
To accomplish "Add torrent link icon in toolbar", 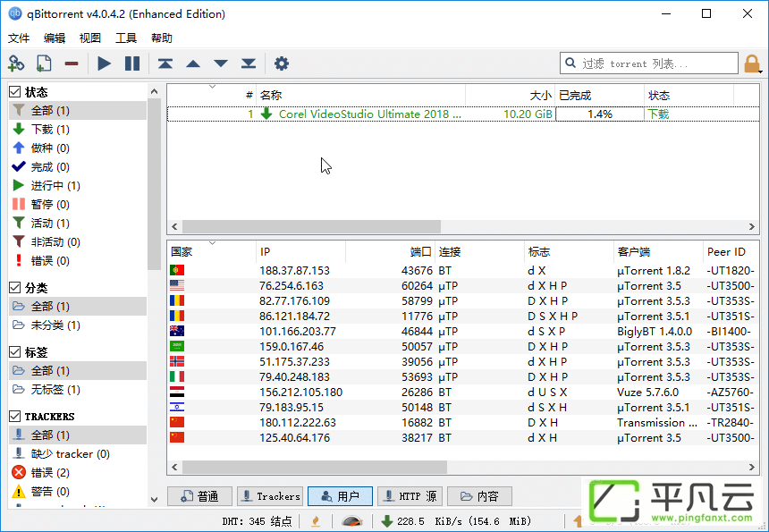I will pos(16,63).
